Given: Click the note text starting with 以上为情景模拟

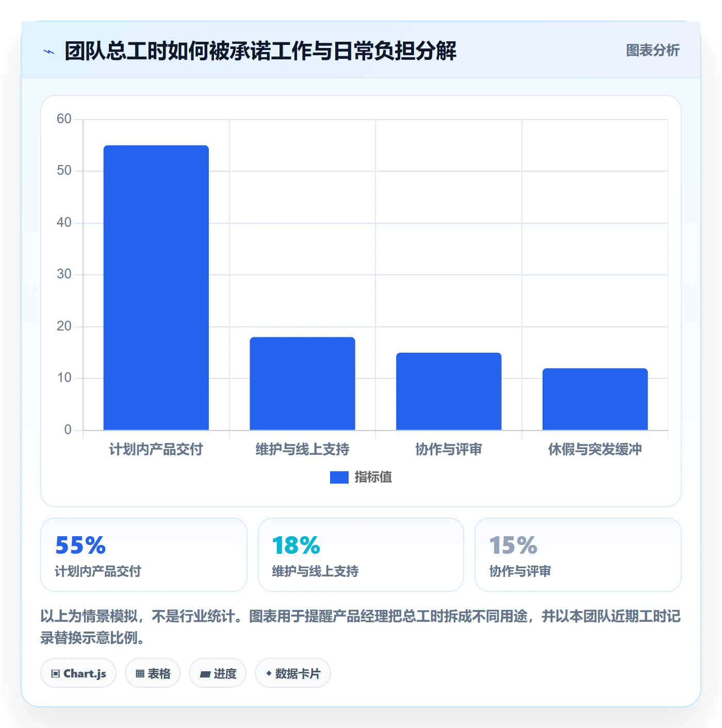Looking at the screenshot, I should point(360,627).
